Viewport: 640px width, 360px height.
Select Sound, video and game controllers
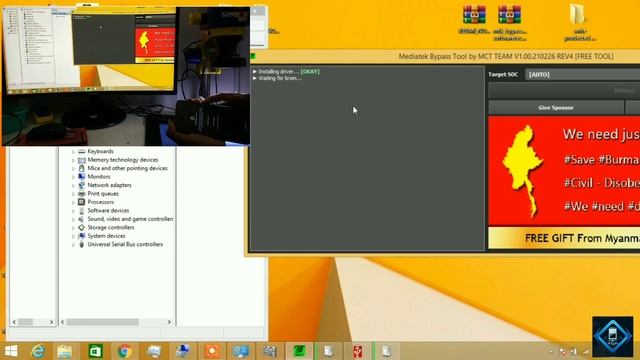[130, 219]
